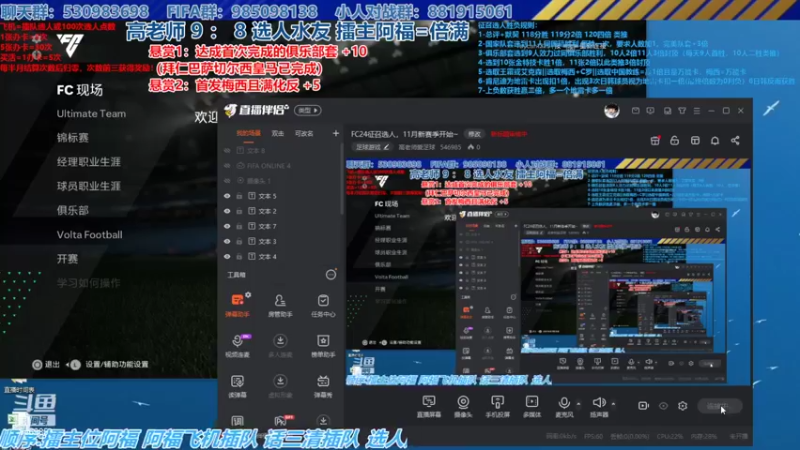This screenshot has height=450, width=800.
Task: Expand the microphone options arrow
Action: [579, 404]
